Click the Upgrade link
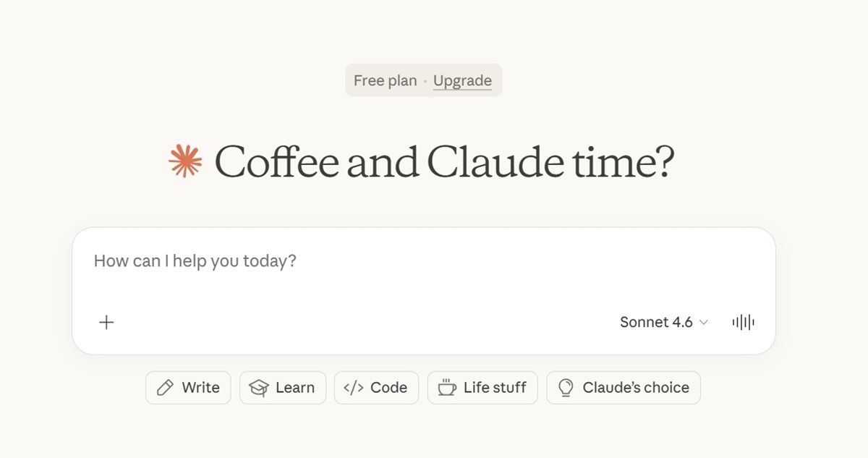 coord(463,80)
